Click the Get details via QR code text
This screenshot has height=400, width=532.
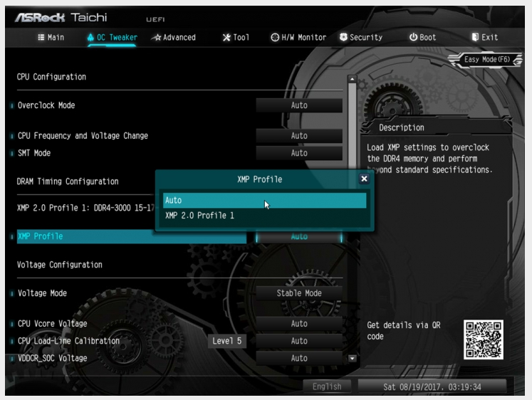403,331
